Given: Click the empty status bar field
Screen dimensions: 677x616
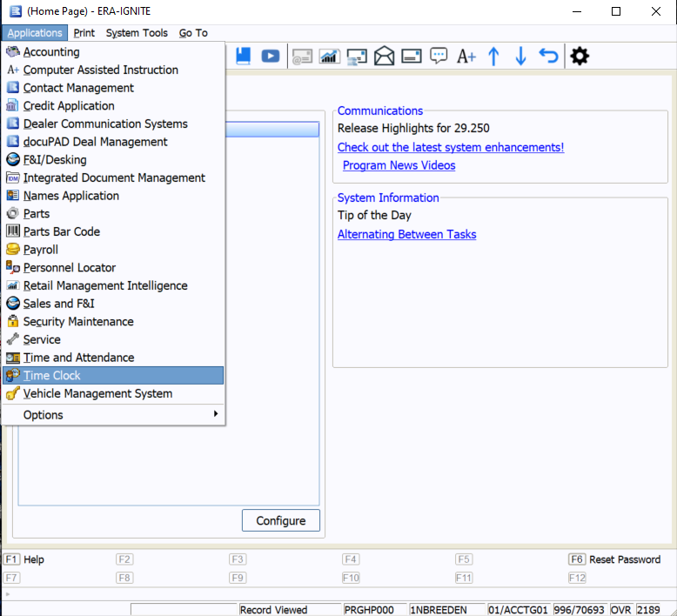Looking at the screenshot, I should pos(184,609).
